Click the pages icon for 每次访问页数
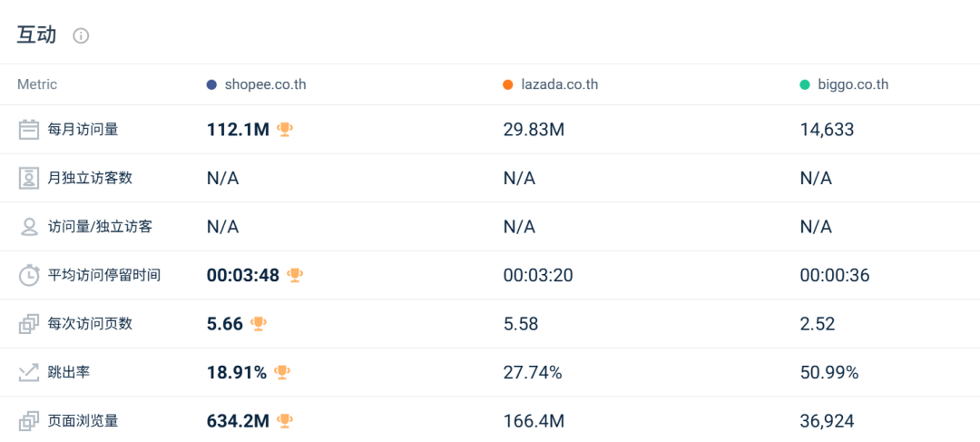980x442 pixels. (29, 324)
